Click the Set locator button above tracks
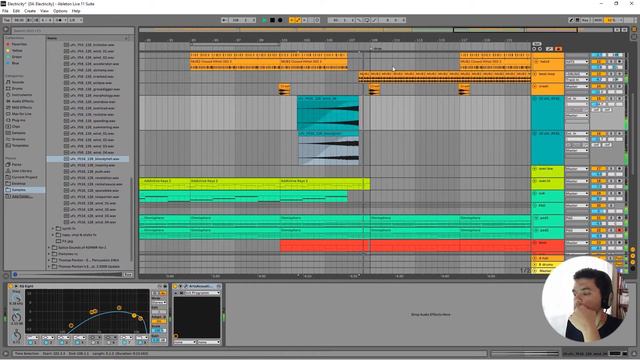Image resolution: width=640 pixels, height=360 pixels. 537,44
